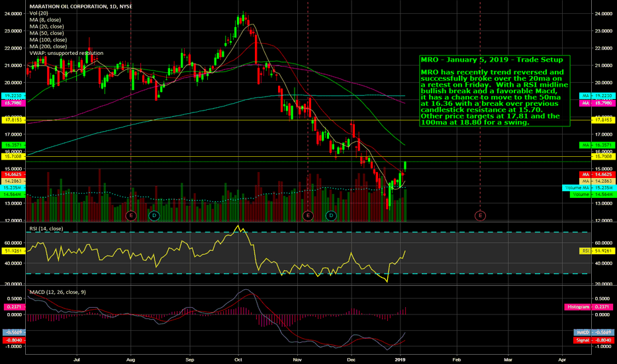The image size is (617, 364).
Task: Click the 'MA 14.2863' price tag
Action: (x=596, y=181)
